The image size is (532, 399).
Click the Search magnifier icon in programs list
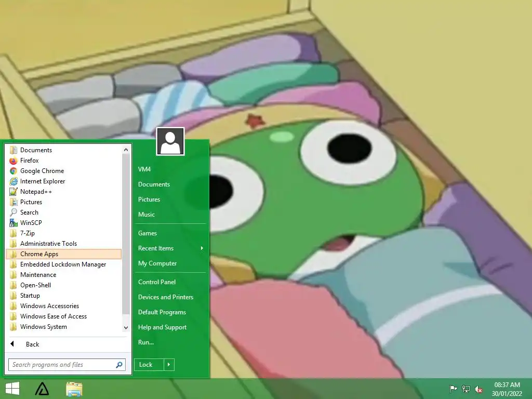(13, 212)
